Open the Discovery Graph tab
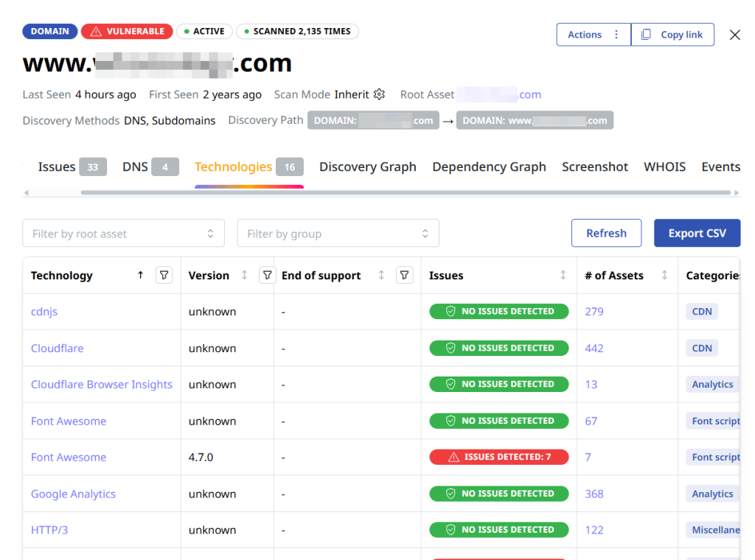755x560 pixels. coord(367,167)
